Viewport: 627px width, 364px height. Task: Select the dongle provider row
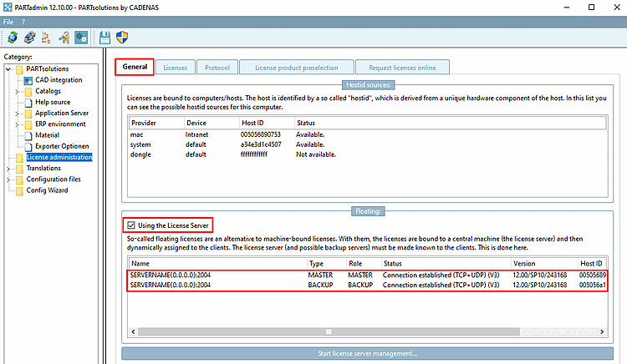pos(368,154)
